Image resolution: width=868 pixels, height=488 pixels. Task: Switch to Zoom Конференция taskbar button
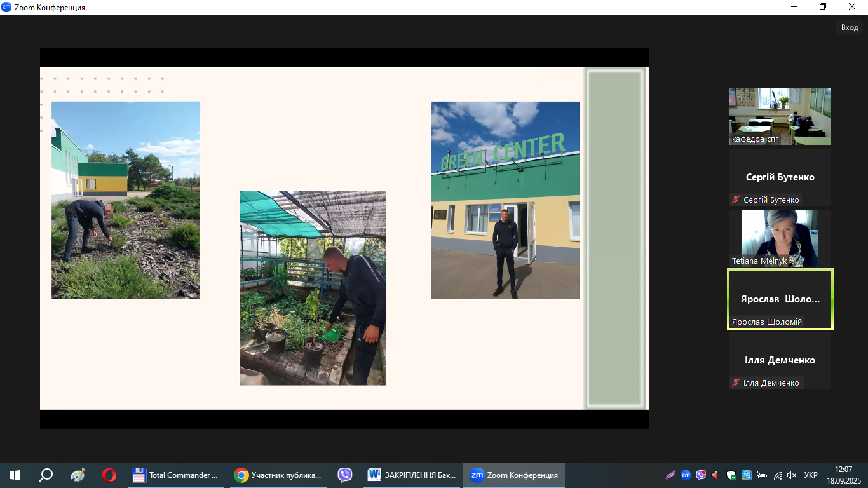[513, 475]
